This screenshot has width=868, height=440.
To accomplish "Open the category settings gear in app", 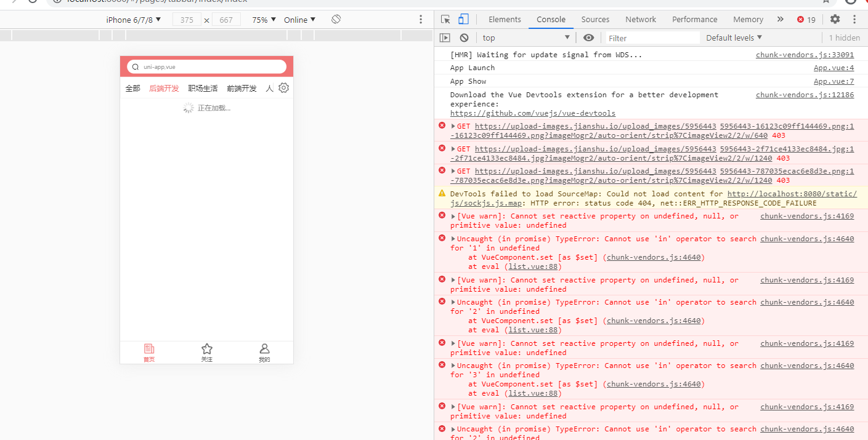I will click(x=283, y=88).
